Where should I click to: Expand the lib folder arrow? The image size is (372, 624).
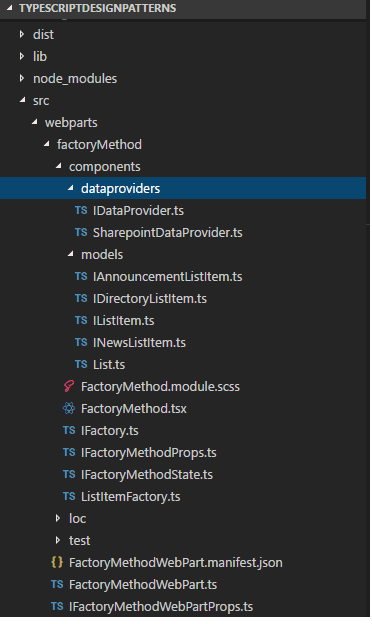click(22, 57)
